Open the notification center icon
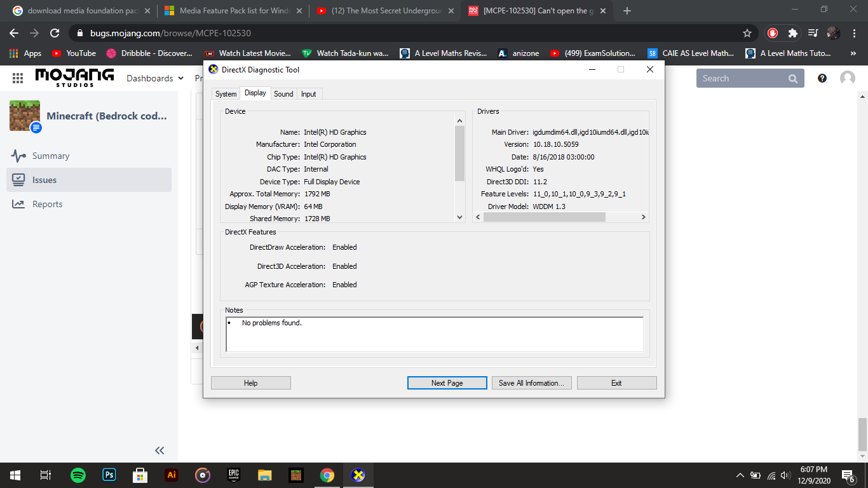Viewport: 868px width, 488px height. click(x=848, y=475)
